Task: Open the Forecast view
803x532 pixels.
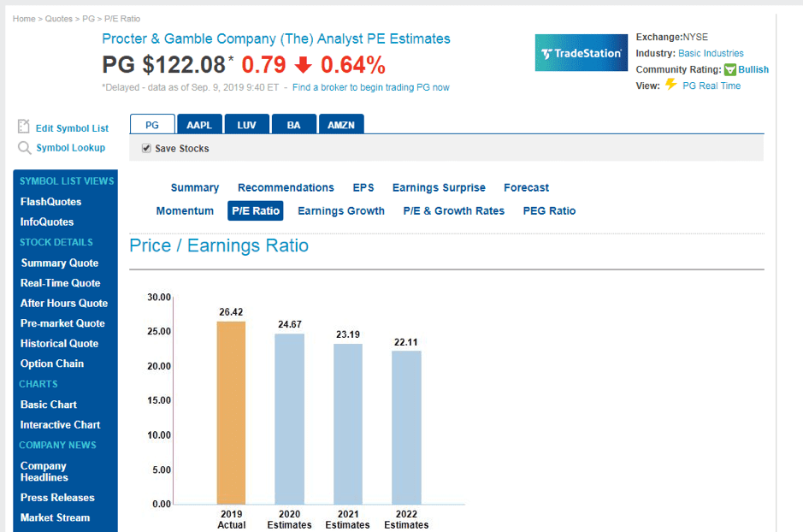Action: click(x=527, y=188)
